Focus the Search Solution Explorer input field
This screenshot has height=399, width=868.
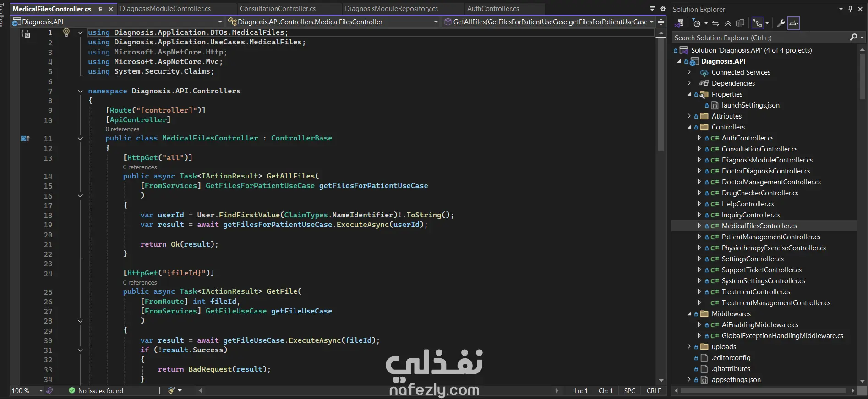pyautogui.click(x=760, y=38)
